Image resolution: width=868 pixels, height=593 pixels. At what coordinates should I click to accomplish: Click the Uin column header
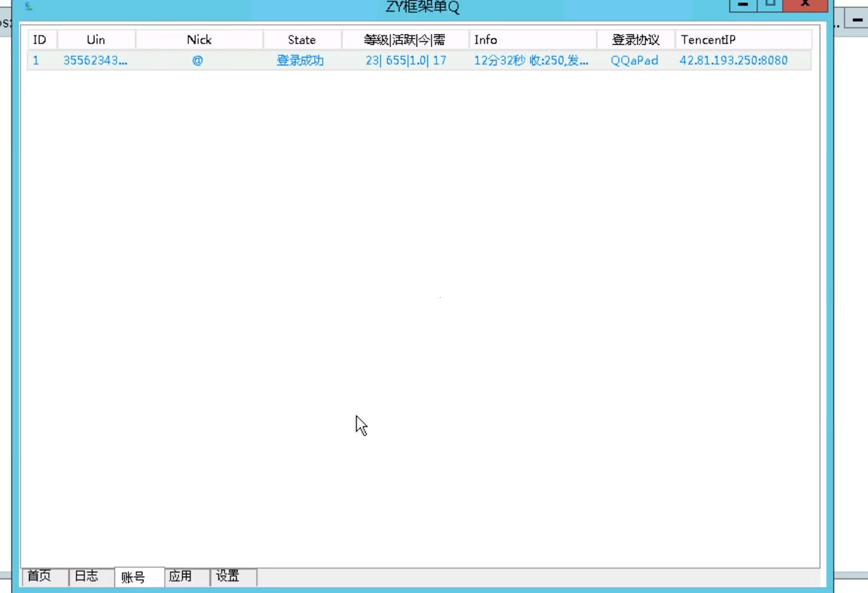coord(96,40)
